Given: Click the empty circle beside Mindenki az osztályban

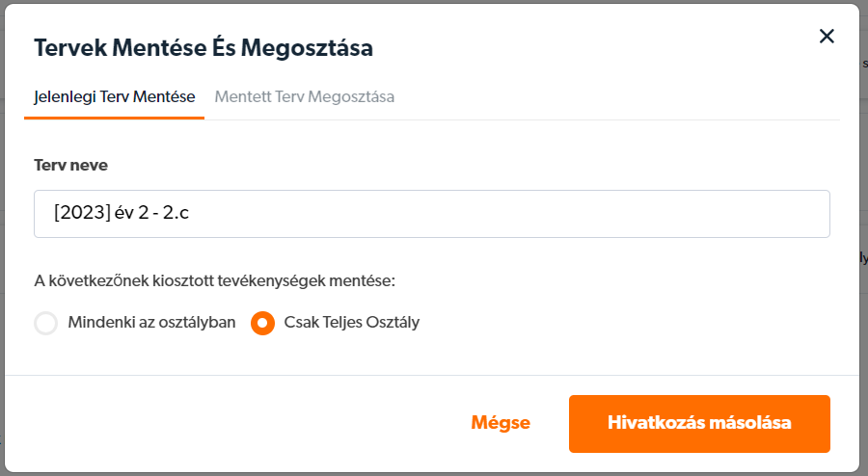Looking at the screenshot, I should [46, 323].
